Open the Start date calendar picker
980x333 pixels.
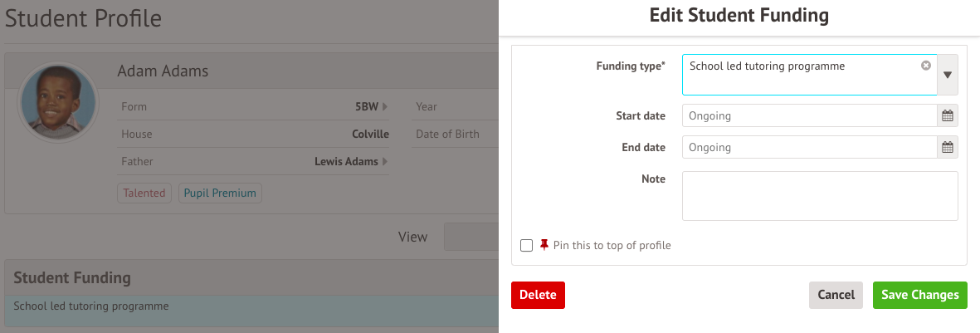tap(948, 116)
